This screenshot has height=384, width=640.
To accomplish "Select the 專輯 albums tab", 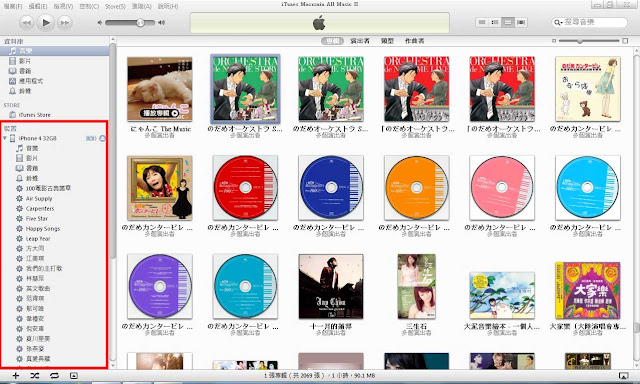I will coord(333,41).
